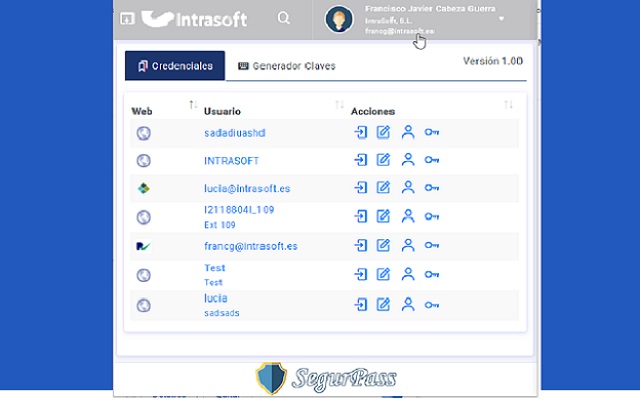
Task: Click the pop-out icon beside Intrasoft logo
Action: (127, 18)
